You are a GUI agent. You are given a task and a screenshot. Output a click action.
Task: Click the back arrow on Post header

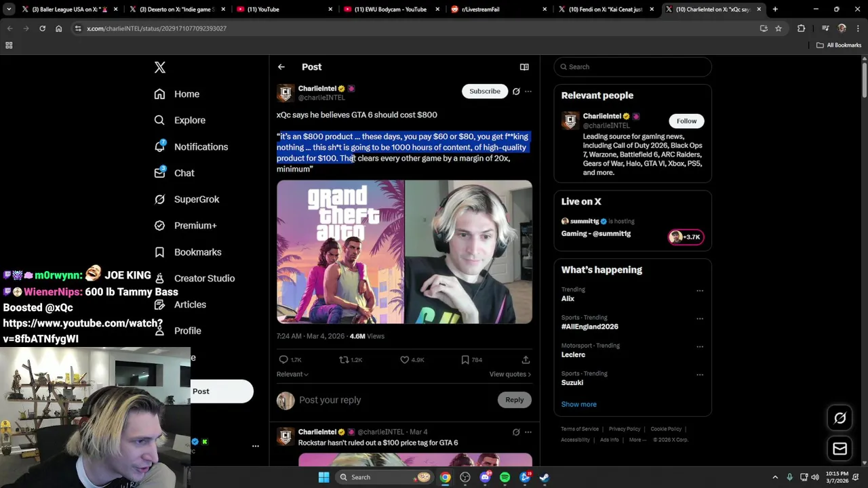(x=281, y=67)
